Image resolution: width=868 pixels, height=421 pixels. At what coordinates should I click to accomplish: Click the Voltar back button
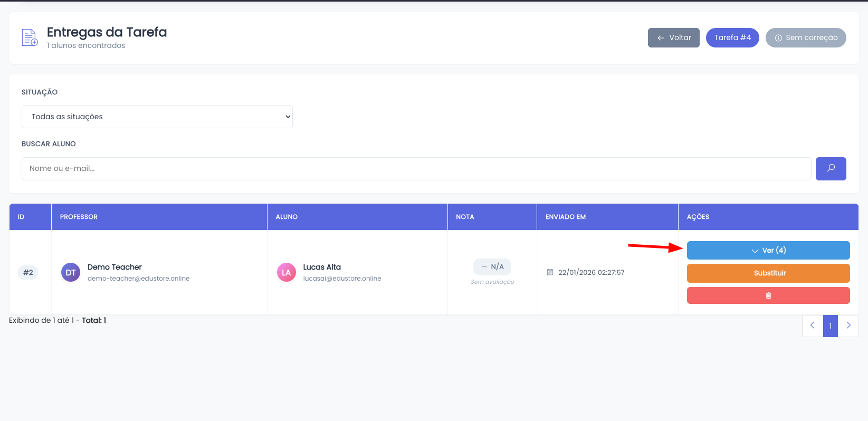pyautogui.click(x=673, y=37)
